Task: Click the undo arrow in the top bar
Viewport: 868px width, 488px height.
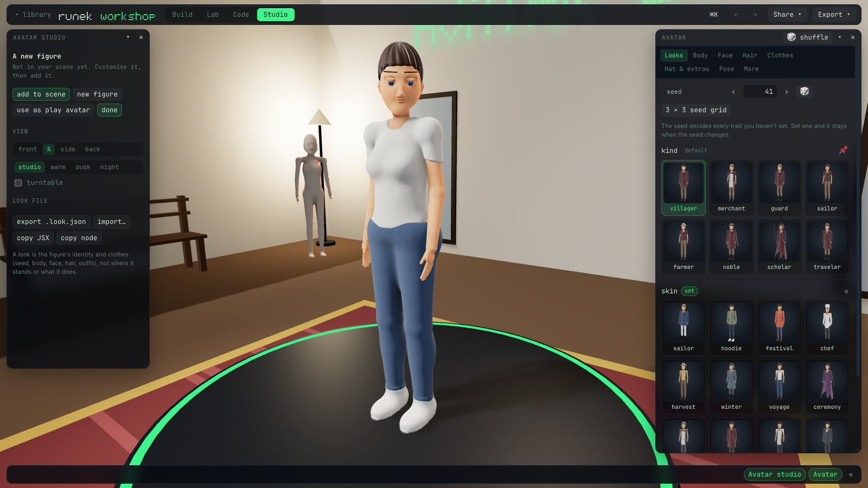Action: pos(736,15)
